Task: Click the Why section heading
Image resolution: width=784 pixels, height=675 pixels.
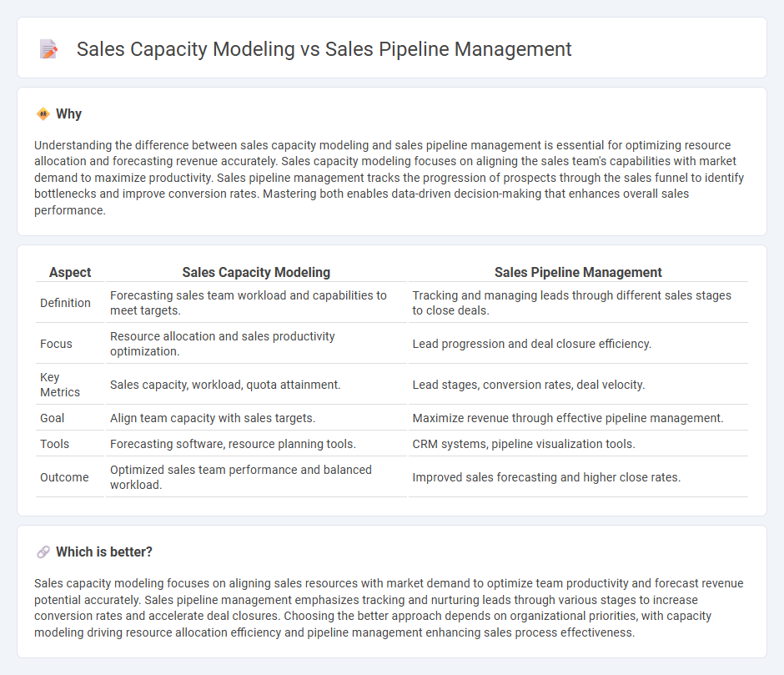Action: coord(68,114)
